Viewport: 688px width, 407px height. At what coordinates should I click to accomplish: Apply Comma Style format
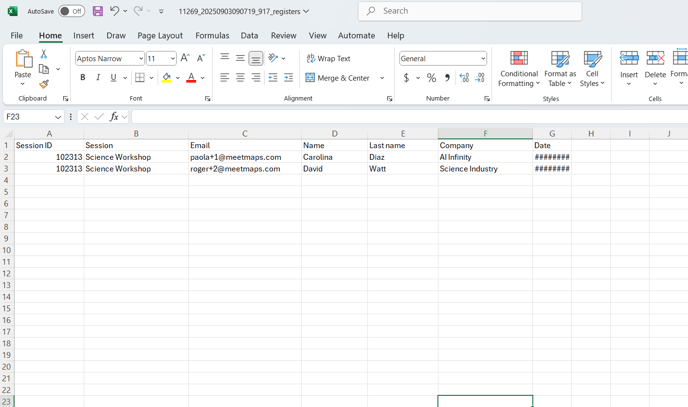click(447, 78)
